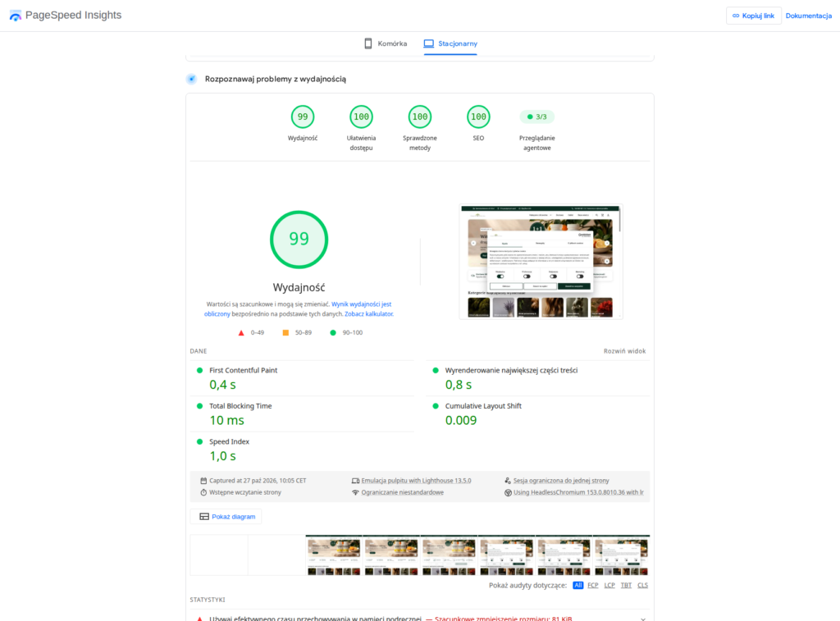Click the 0,8 s LCP value

(x=458, y=385)
